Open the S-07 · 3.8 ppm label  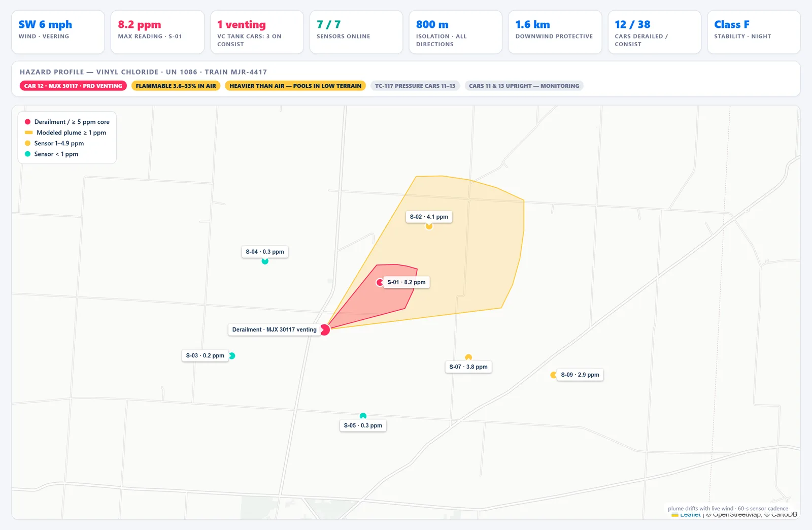pyautogui.click(x=468, y=367)
